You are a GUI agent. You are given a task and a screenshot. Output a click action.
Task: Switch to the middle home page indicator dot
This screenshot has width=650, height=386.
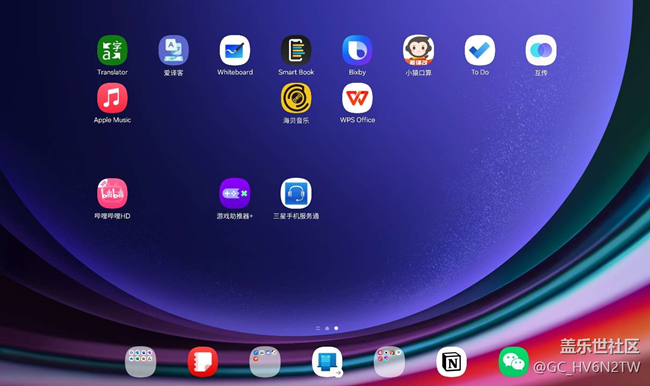(x=327, y=328)
